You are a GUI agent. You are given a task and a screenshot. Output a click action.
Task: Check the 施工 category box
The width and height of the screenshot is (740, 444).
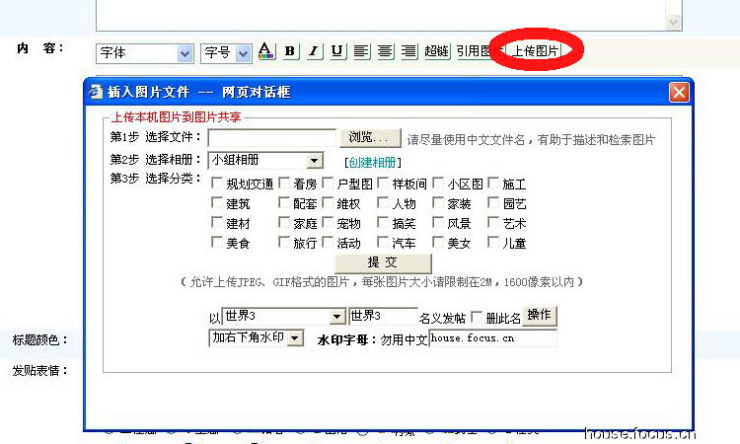(493, 183)
